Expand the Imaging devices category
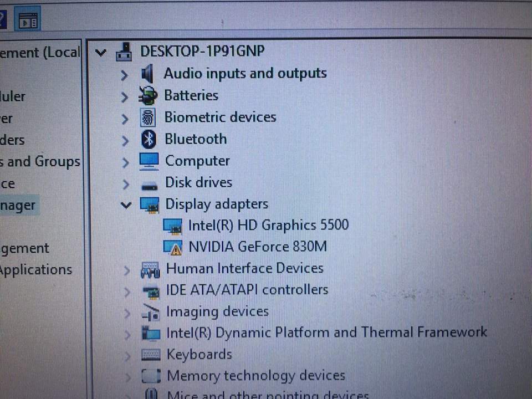Viewport: 532px width, 399px height. [x=127, y=313]
